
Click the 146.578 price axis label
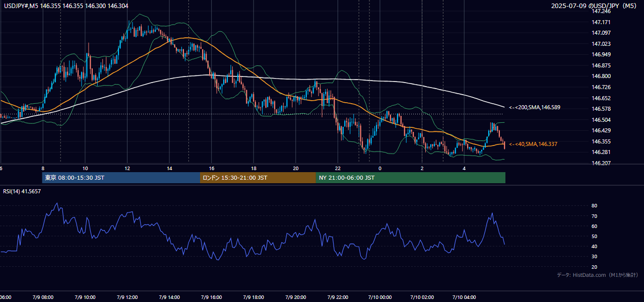pos(601,109)
